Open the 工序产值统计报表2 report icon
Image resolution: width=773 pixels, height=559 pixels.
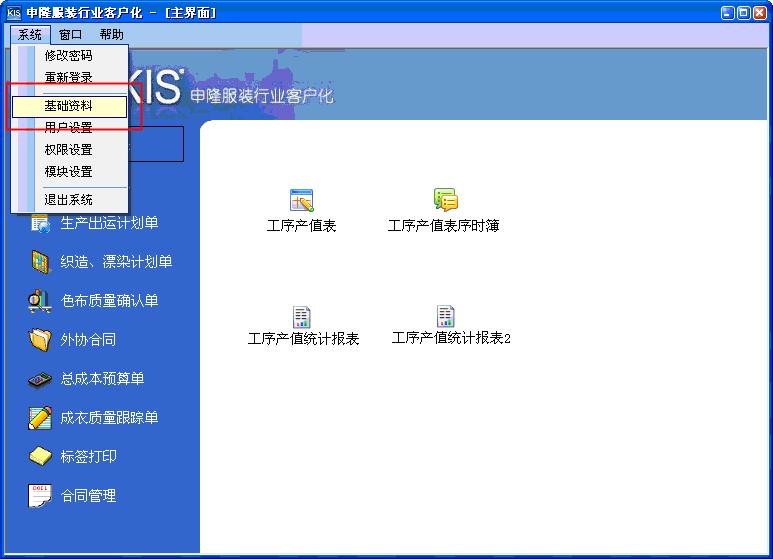click(445, 317)
